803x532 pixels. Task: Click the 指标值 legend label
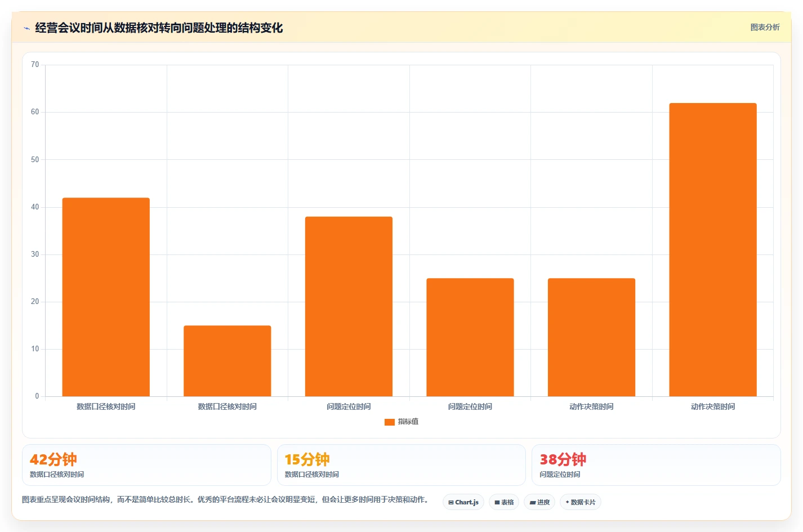click(x=408, y=422)
